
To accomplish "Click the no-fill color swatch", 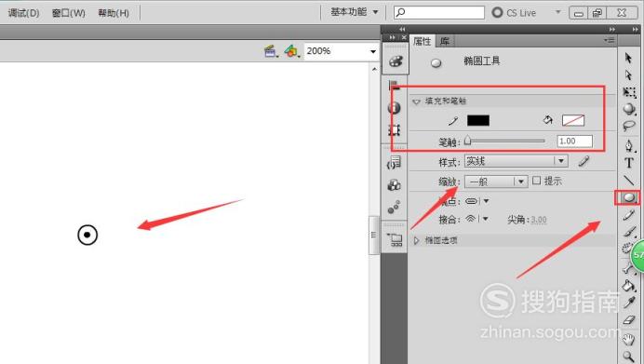I will pos(573,120).
